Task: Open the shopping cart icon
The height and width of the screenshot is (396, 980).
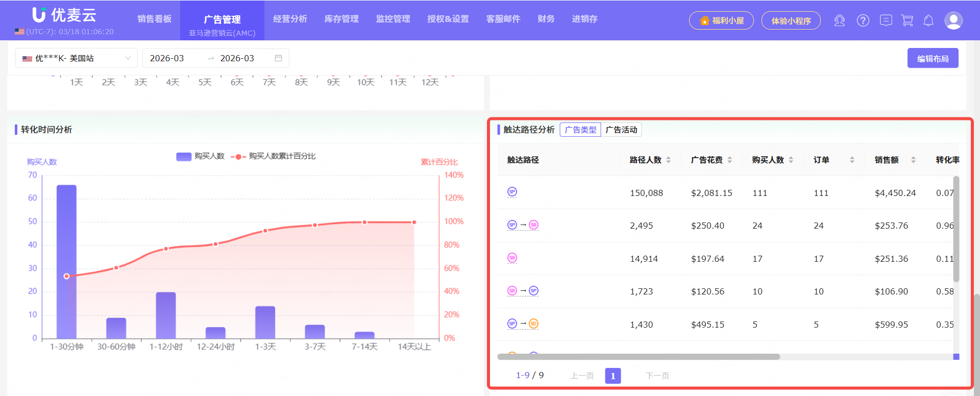Action: tap(907, 20)
